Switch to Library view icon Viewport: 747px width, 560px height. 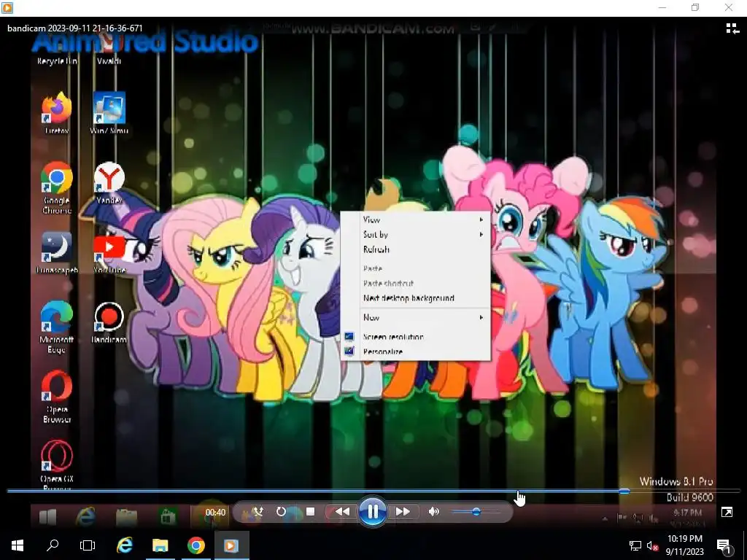click(732, 28)
